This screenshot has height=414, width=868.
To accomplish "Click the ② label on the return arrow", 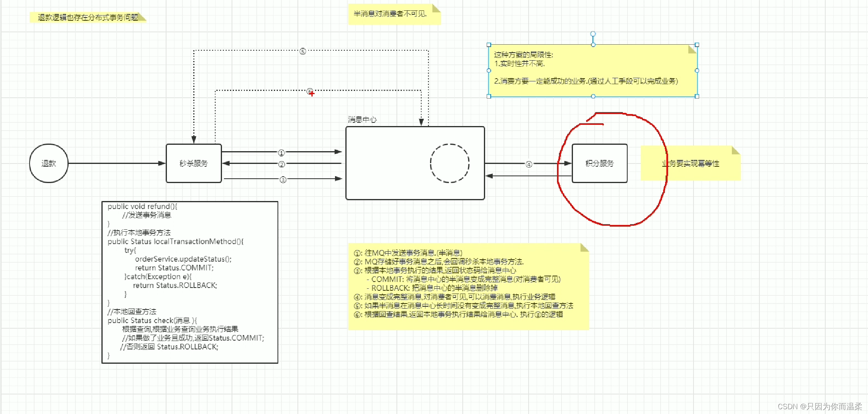I will [281, 164].
